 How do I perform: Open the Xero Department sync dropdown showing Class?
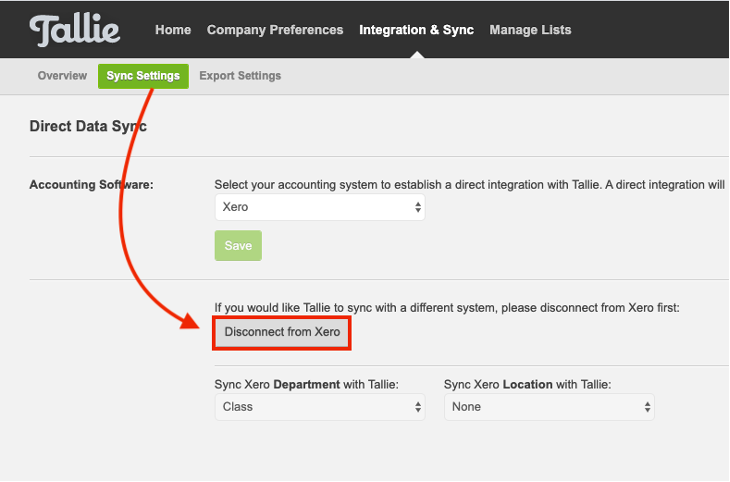tap(320, 407)
